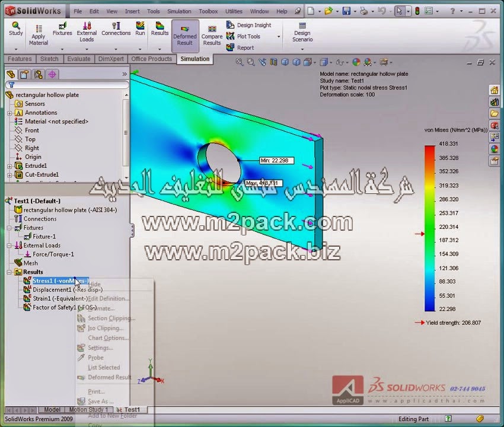The image size is (504, 427).
Task: Open the Plot Tools dropdown arrow
Action: point(278,36)
